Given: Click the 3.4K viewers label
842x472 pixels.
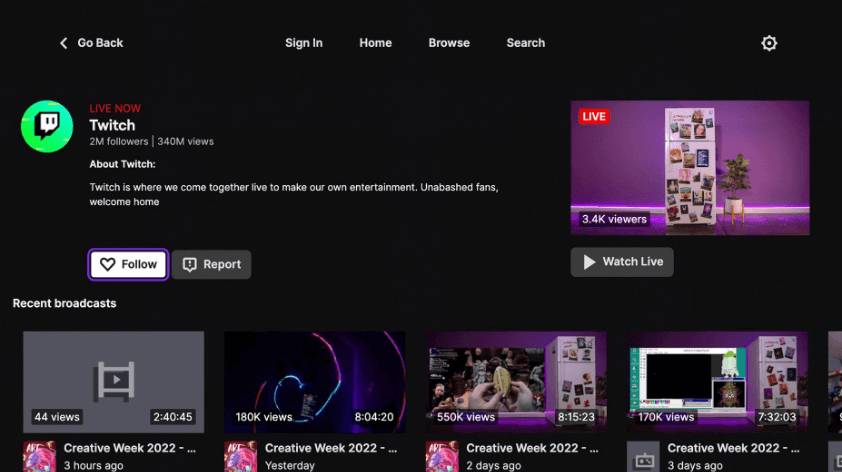Looking at the screenshot, I should point(614,219).
